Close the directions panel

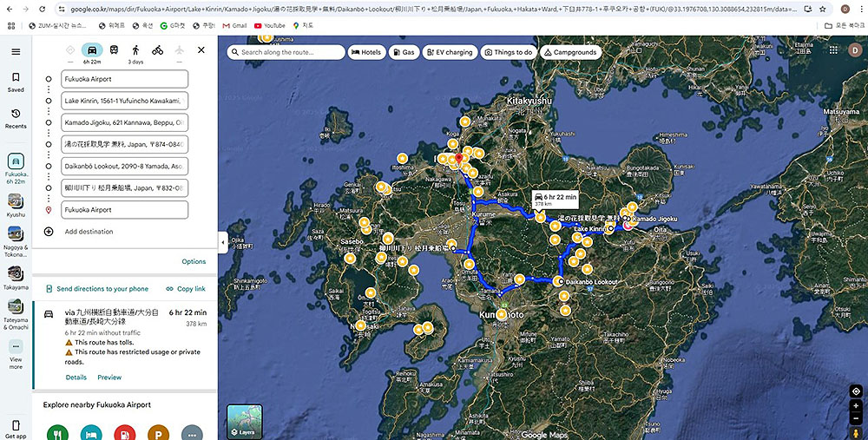coord(201,50)
